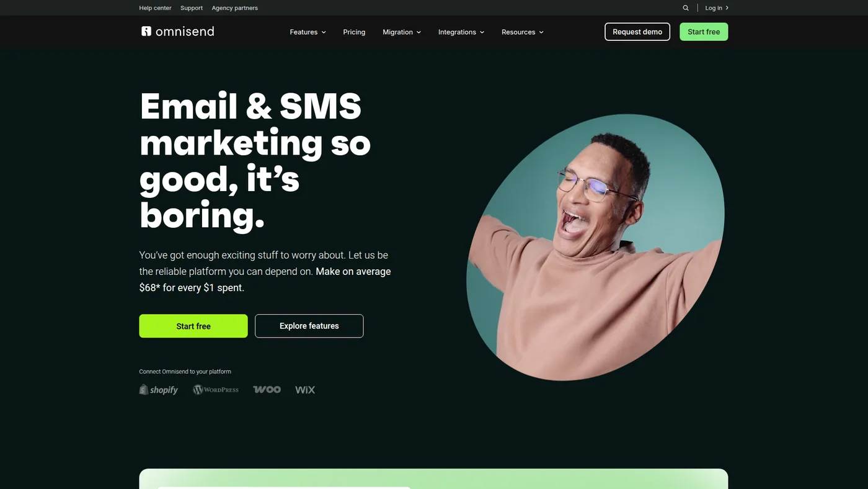Image resolution: width=868 pixels, height=489 pixels.
Task: Click the WordPress platform logo
Action: pos(216,390)
